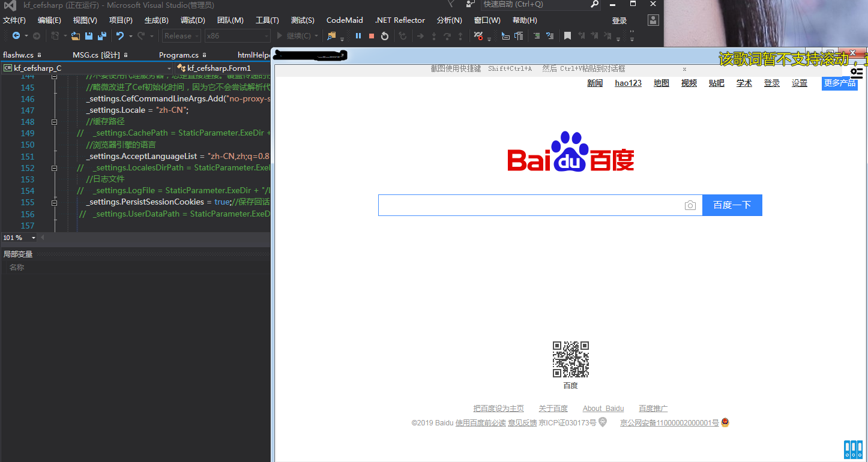Click the 名称 column header in 局部变量
868x462 pixels.
click(x=17, y=268)
